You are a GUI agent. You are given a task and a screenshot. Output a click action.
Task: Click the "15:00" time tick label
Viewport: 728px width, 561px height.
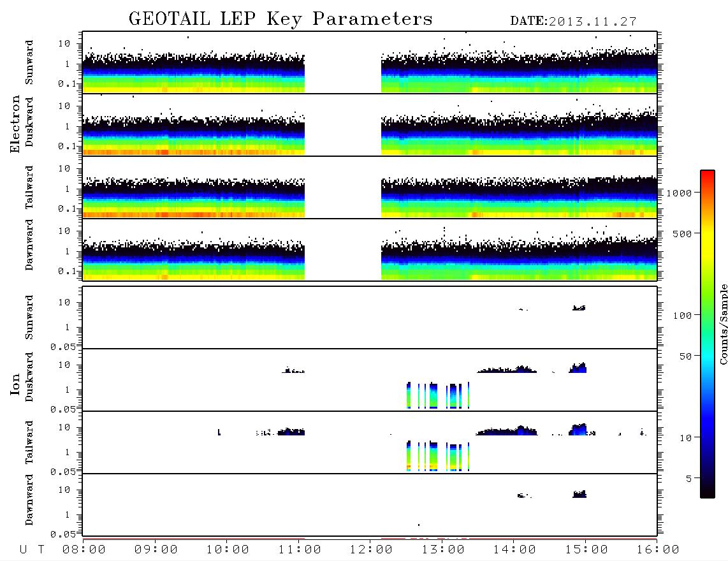coord(586,550)
